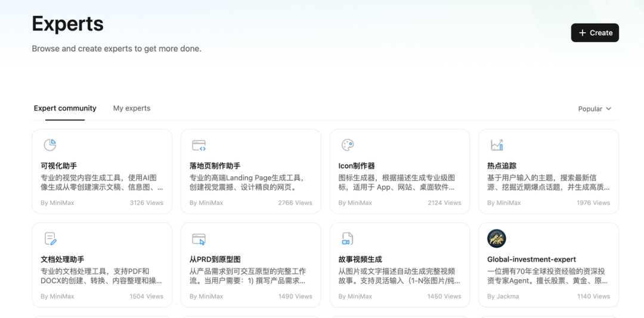Select the Icon制作器 title text
644x318 pixels.
coord(356,166)
